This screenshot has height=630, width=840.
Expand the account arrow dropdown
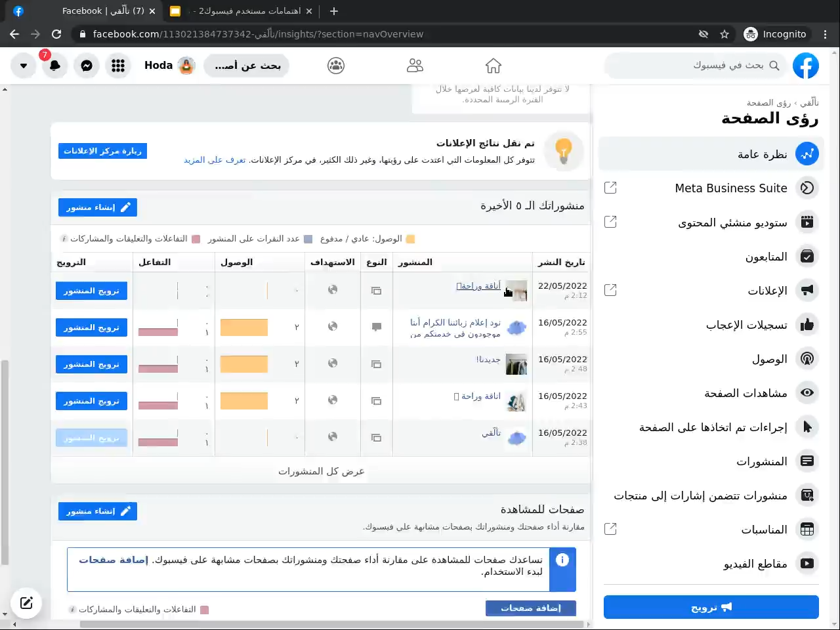pyautogui.click(x=24, y=66)
